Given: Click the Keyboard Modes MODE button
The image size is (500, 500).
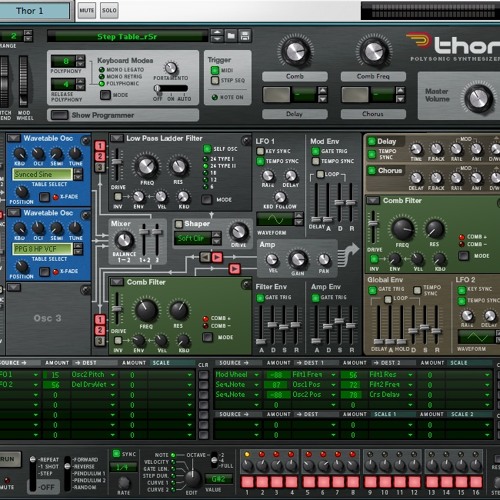Looking at the screenshot, I should (105, 95).
